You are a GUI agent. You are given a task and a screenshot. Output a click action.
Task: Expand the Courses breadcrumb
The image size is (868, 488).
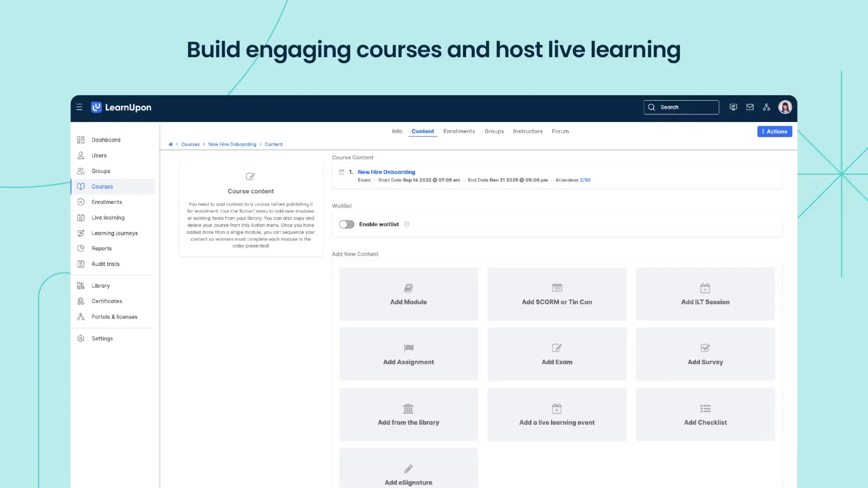pos(190,144)
